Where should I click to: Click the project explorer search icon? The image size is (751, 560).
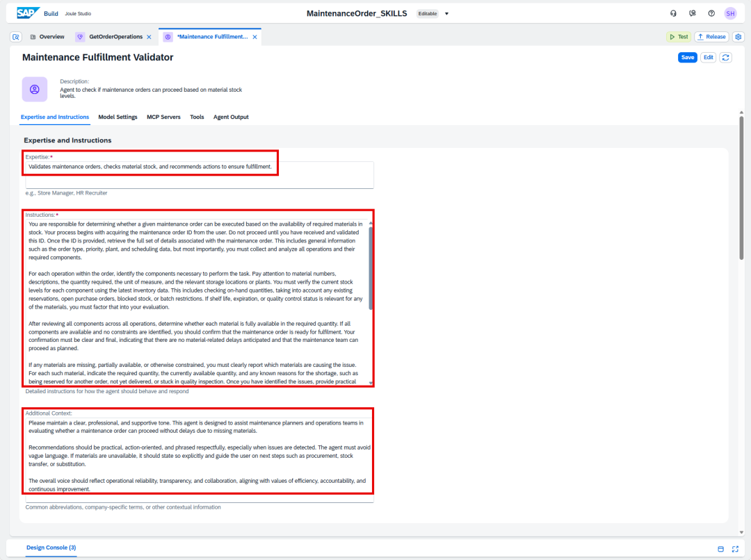click(x=16, y=37)
